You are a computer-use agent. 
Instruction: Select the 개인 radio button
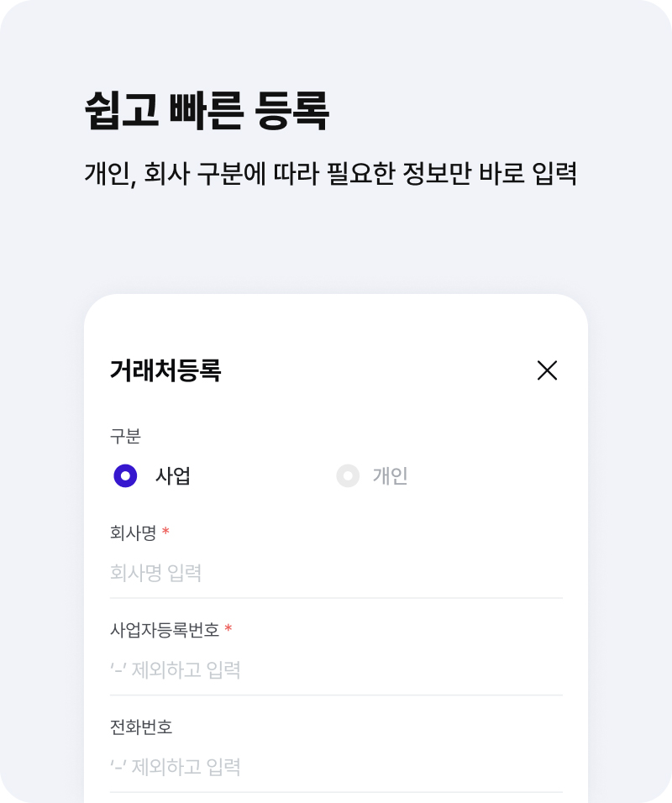[x=348, y=475]
